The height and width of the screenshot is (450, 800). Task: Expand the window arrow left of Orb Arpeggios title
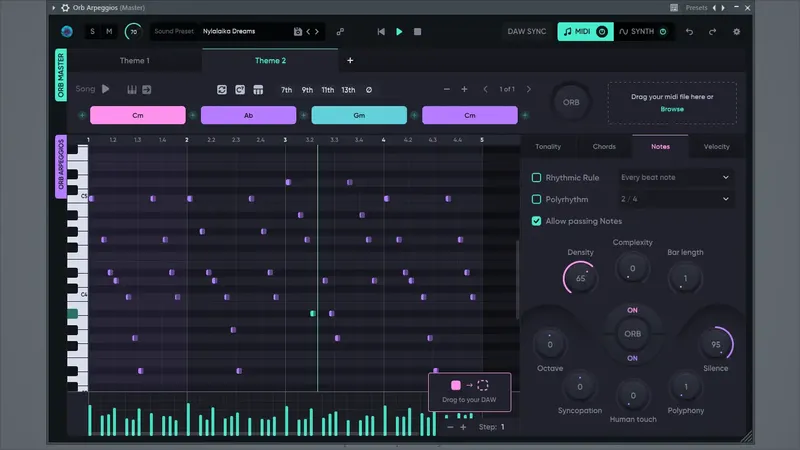pos(54,8)
